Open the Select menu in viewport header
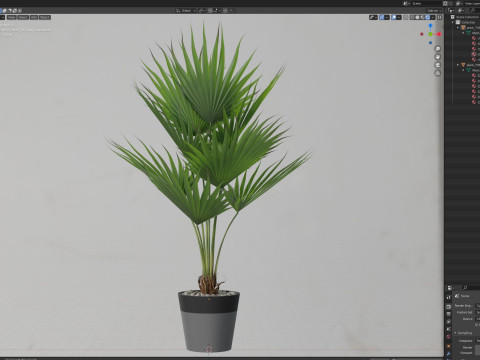The height and width of the screenshot is (360, 480). (x=23, y=17)
